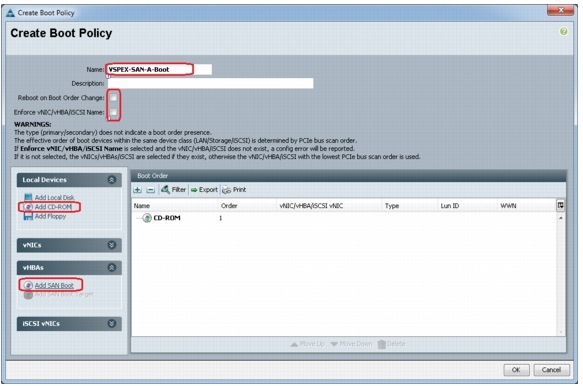Image resolution: width=583 pixels, height=386 pixels.
Task: Click the plus expand-all icon in Boot Order toolbar
Action: [138, 190]
